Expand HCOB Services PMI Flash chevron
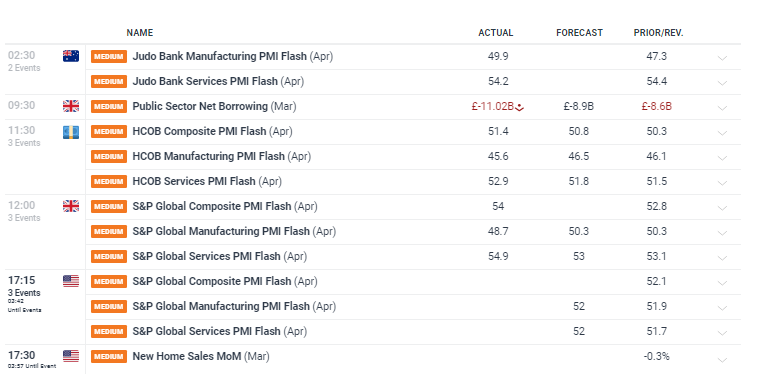 click(722, 183)
